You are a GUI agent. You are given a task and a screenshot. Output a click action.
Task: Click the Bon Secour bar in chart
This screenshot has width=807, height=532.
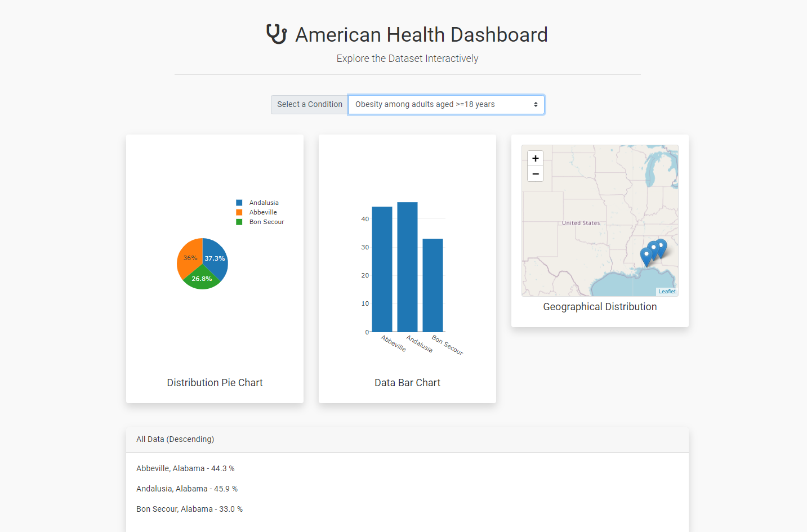433,285
